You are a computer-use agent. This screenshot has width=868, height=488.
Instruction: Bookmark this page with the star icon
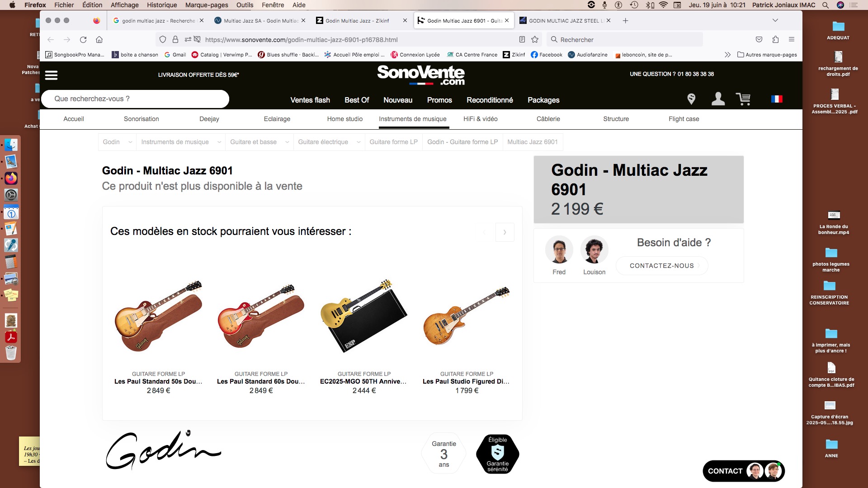(535, 40)
